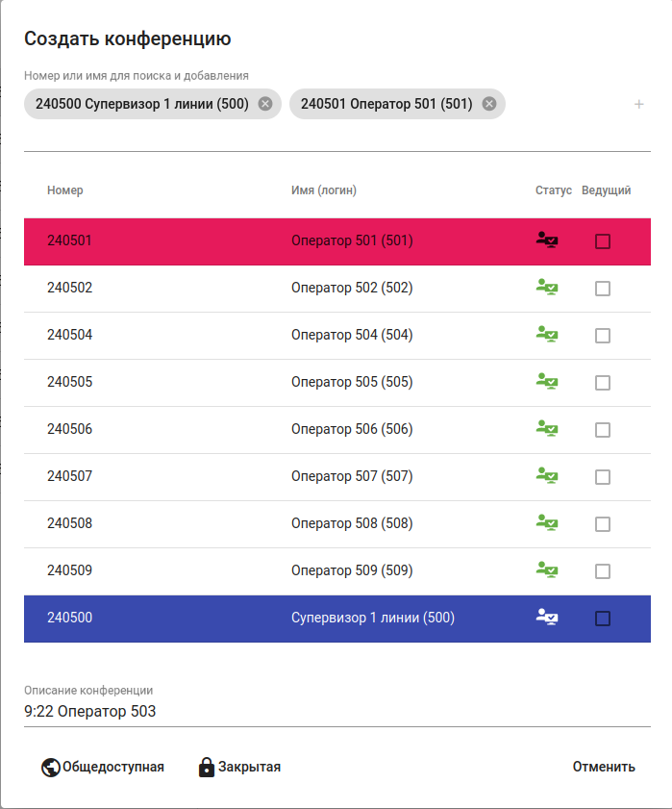Image resolution: width=672 pixels, height=809 pixels.
Task: Check Ведущий box for Оператор 501
Action: pos(603,241)
